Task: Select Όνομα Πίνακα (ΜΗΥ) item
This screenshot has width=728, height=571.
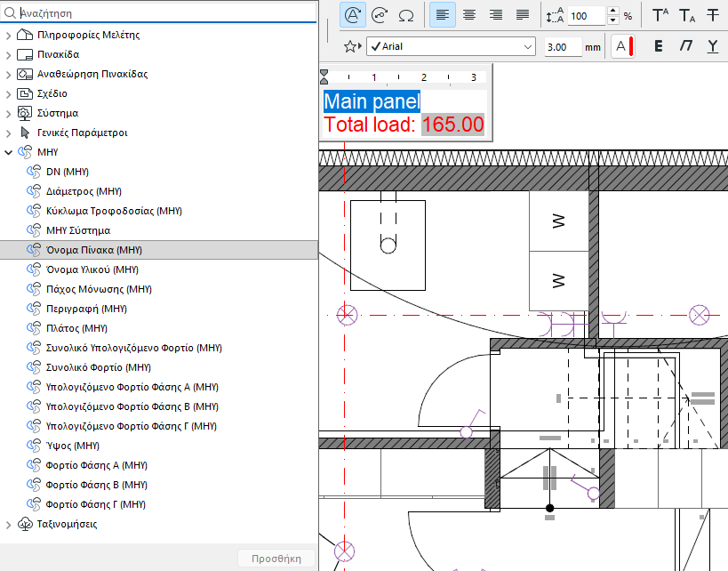Action: click(x=159, y=250)
